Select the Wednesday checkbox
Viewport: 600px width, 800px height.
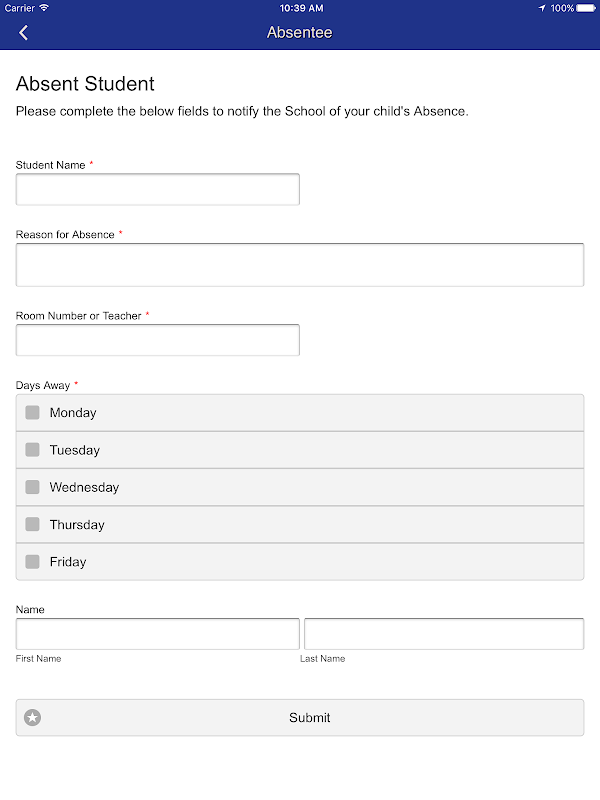[33, 487]
